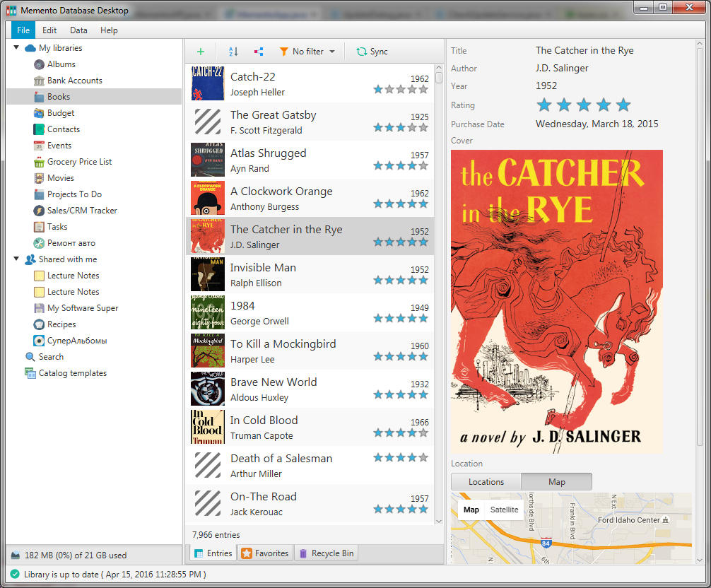Select the Bank Accounts library icon

(x=40, y=81)
